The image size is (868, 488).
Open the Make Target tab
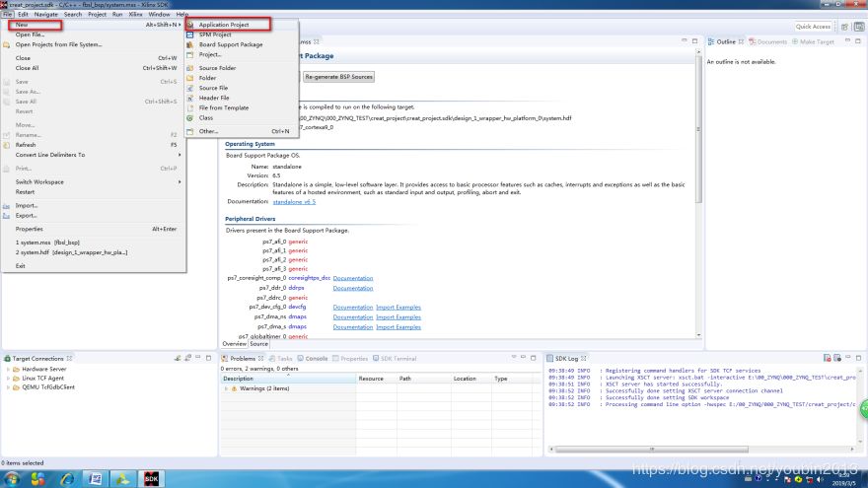pos(813,41)
